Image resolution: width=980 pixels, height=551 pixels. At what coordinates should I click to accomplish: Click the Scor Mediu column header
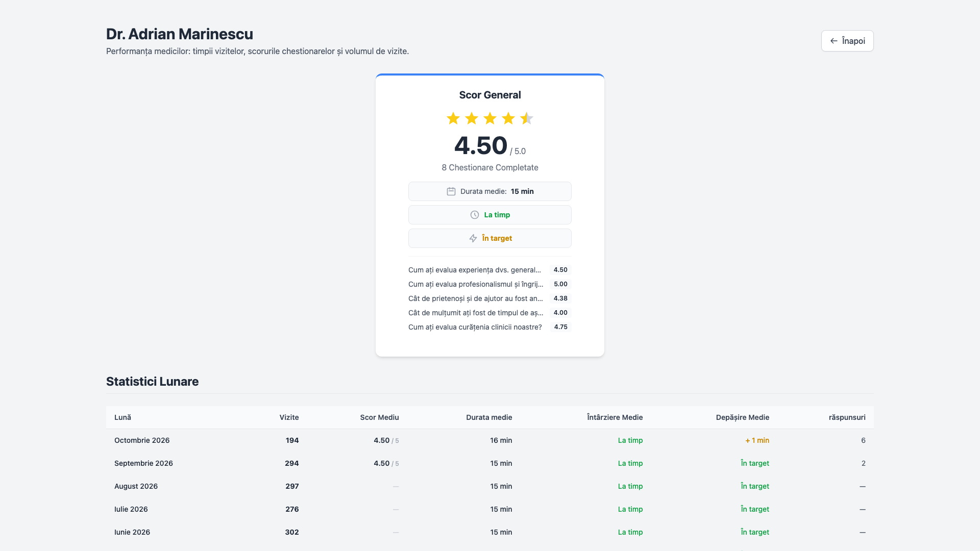coord(379,417)
